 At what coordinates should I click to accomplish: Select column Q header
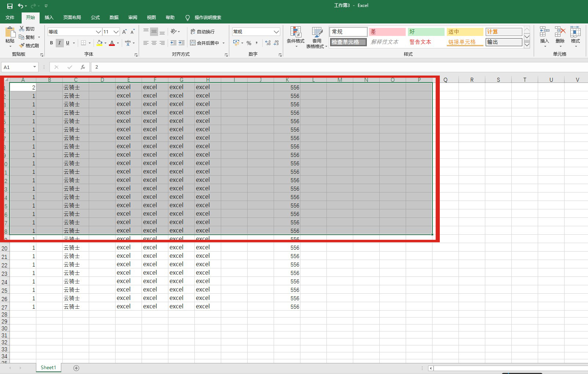tap(445, 80)
